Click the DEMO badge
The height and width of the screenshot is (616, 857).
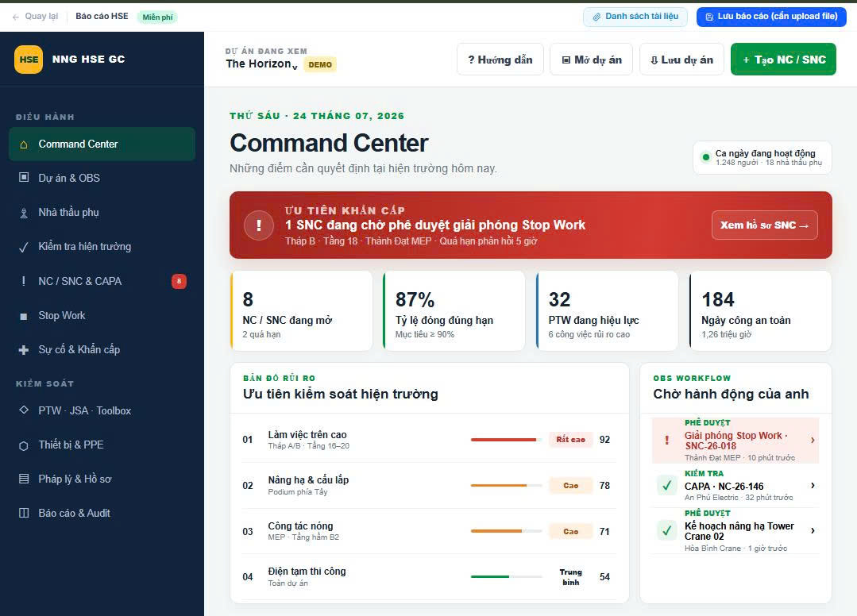(320, 64)
